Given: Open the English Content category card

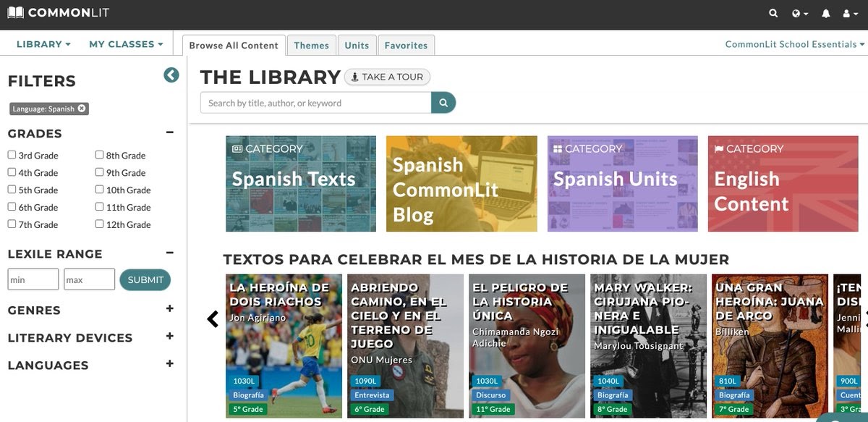Looking at the screenshot, I should (x=783, y=184).
